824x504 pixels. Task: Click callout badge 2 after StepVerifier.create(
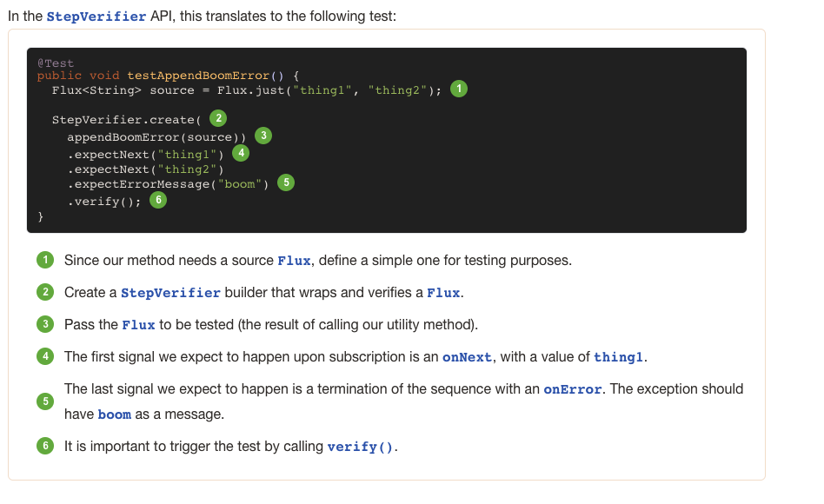(218, 117)
